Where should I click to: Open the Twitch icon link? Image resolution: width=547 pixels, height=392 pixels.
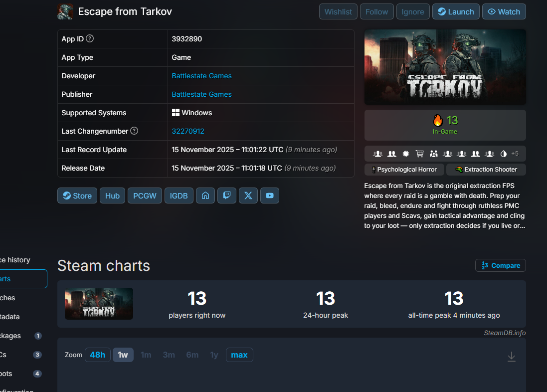tap(227, 196)
